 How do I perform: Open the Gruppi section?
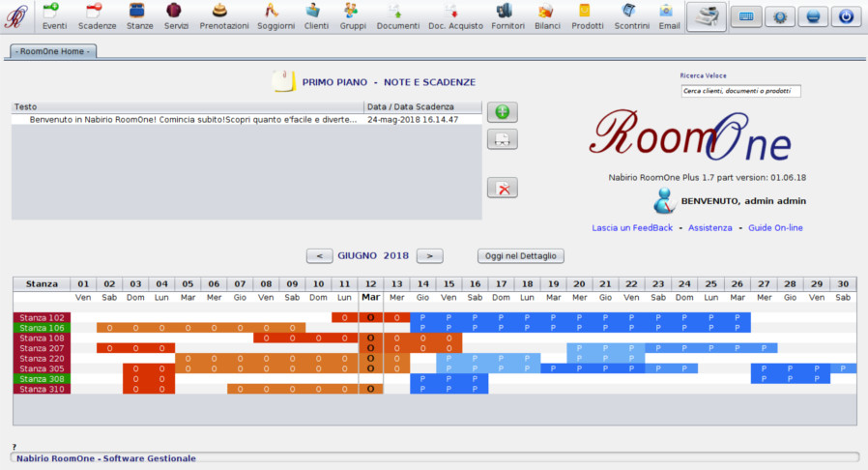tap(353, 16)
